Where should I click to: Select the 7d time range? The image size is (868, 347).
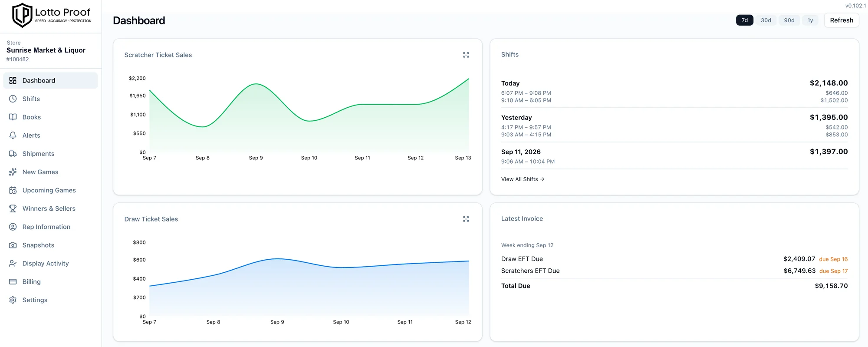click(x=744, y=20)
